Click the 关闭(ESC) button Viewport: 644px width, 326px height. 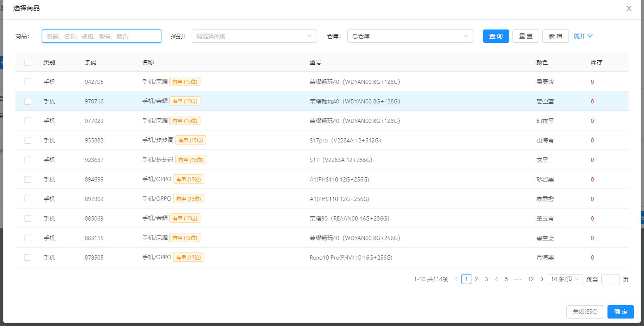tap(585, 312)
